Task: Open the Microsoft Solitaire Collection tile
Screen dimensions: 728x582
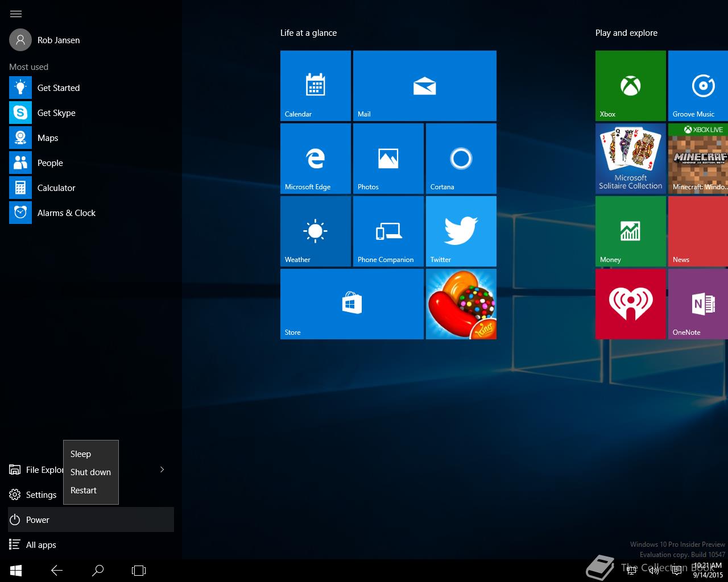Action: (631, 159)
